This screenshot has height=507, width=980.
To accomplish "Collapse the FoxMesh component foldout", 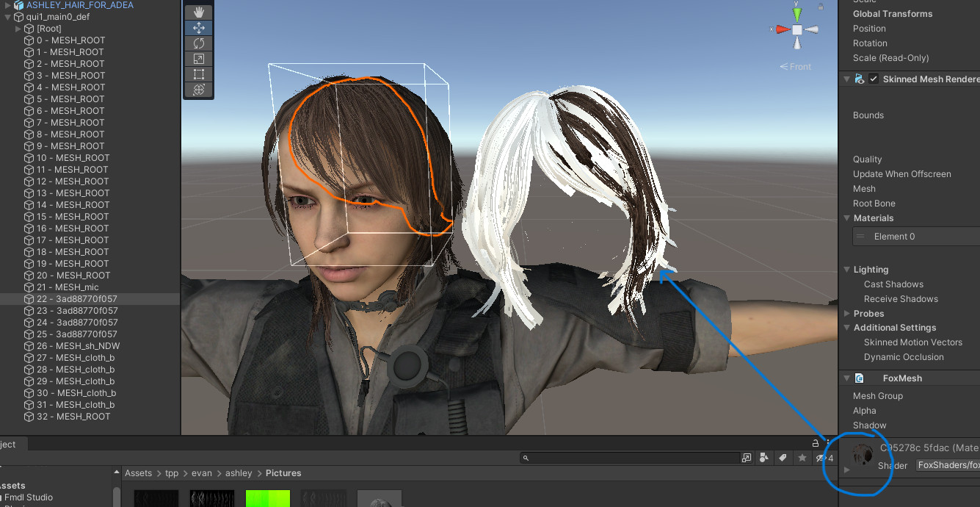I will click(x=846, y=378).
